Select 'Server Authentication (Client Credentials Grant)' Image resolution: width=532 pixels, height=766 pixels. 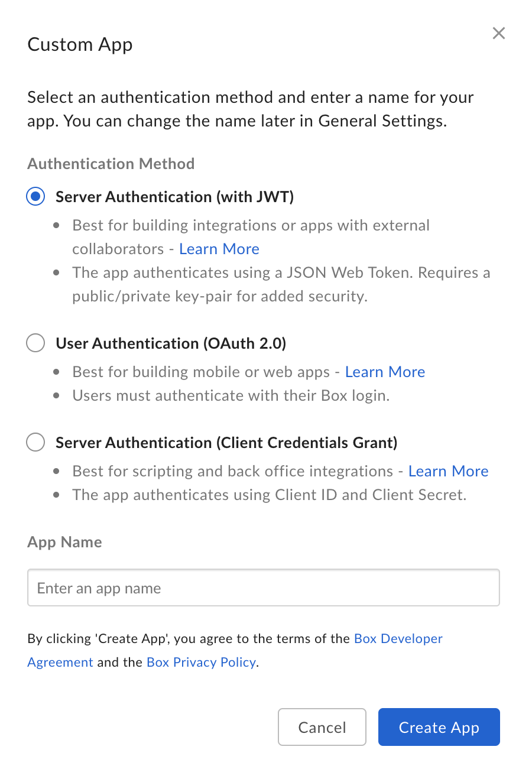tap(35, 442)
